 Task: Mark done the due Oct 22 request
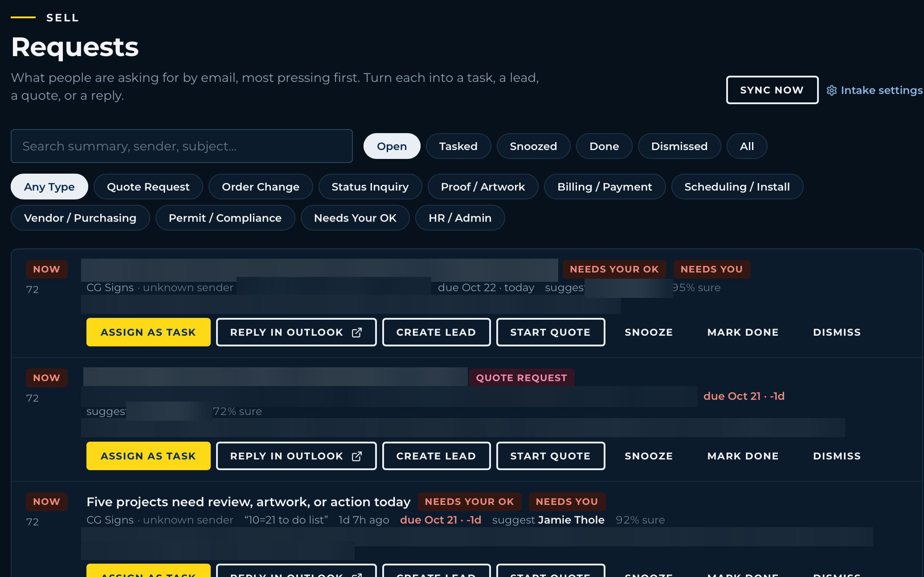pyautogui.click(x=743, y=332)
